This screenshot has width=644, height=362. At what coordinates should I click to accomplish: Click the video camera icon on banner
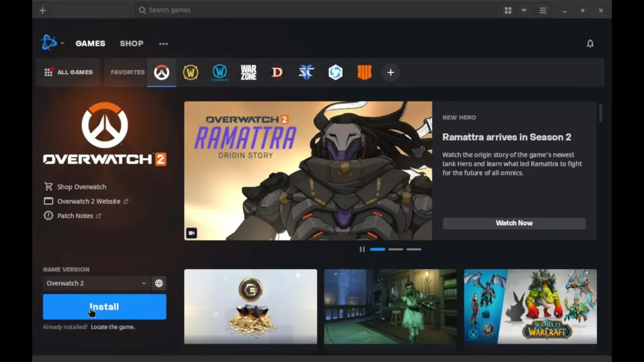point(191,233)
